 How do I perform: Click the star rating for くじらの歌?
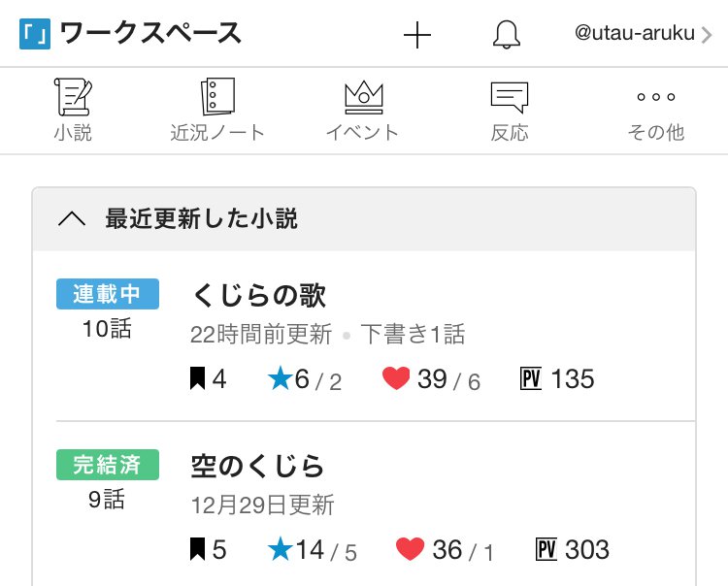(x=304, y=379)
